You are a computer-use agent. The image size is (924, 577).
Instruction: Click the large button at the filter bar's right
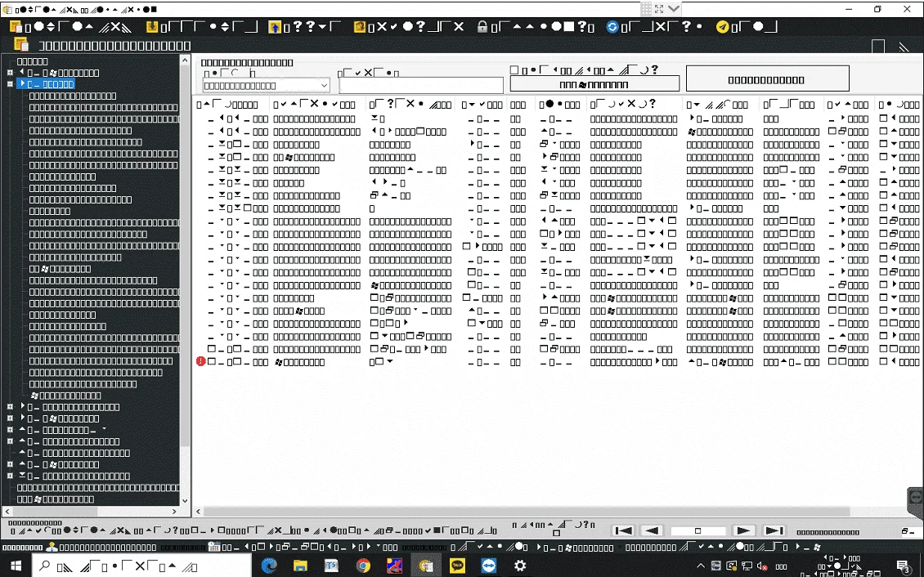767,79
